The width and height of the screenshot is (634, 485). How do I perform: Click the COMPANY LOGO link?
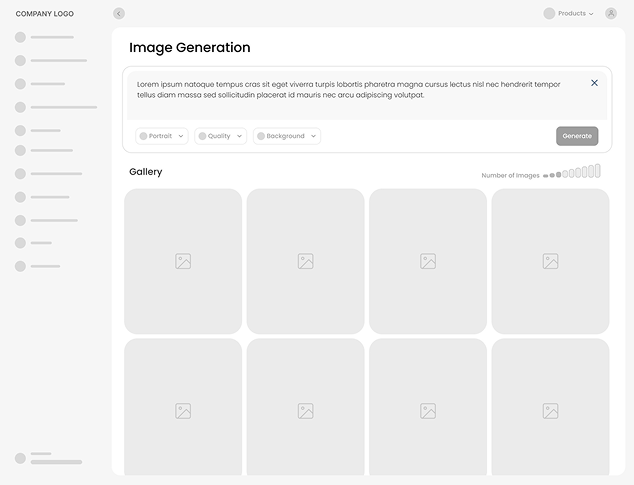click(x=45, y=14)
